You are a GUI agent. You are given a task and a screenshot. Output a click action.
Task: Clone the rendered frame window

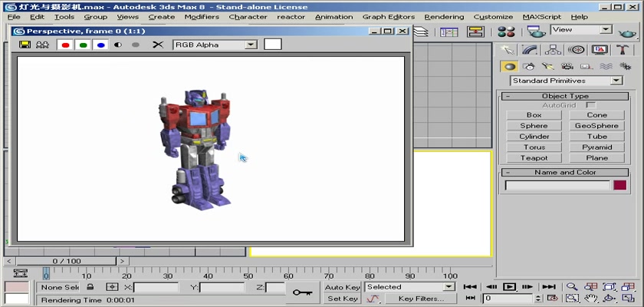click(x=42, y=45)
